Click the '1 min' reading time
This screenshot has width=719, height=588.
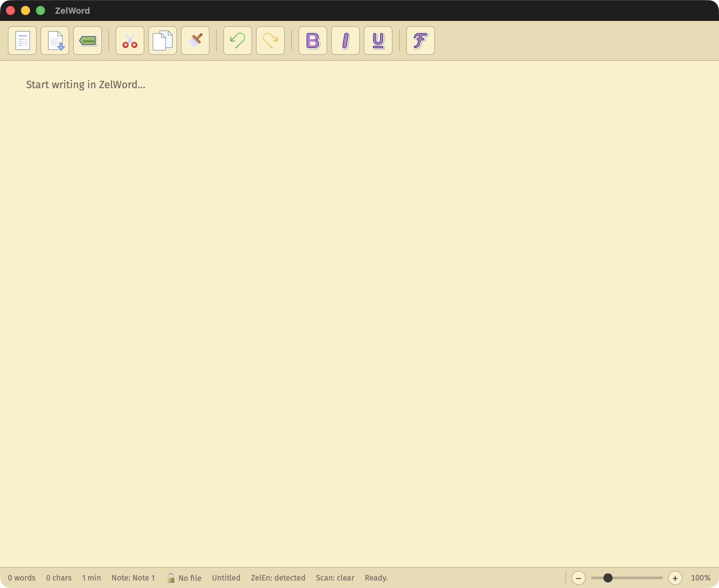[91, 578]
